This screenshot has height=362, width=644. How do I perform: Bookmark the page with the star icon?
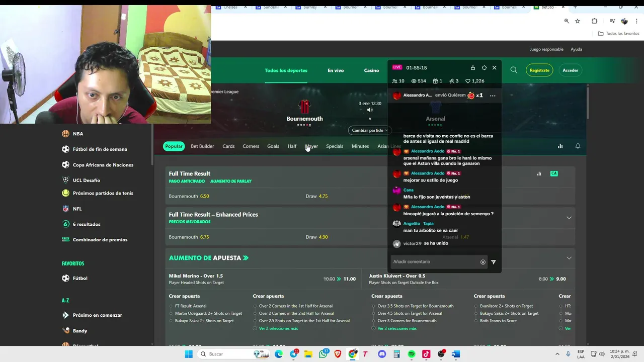tap(578, 21)
